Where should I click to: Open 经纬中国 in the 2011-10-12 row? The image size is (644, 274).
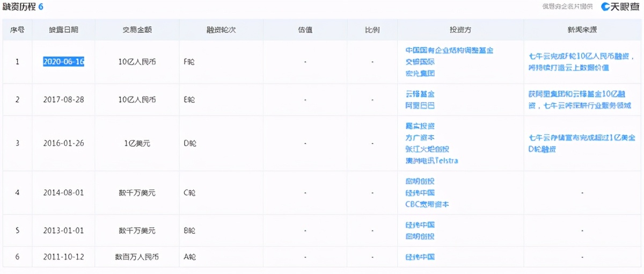[x=420, y=257]
